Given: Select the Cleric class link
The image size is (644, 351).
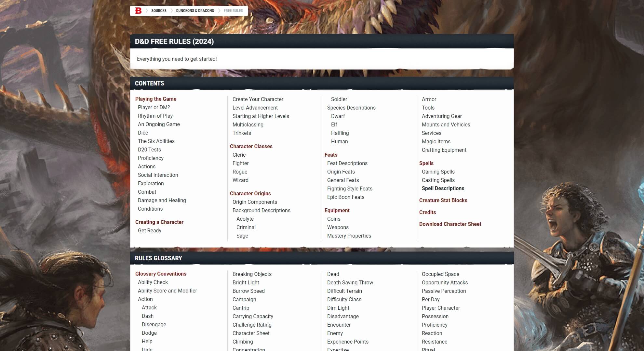Looking at the screenshot, I should click(x=239, y=155).
